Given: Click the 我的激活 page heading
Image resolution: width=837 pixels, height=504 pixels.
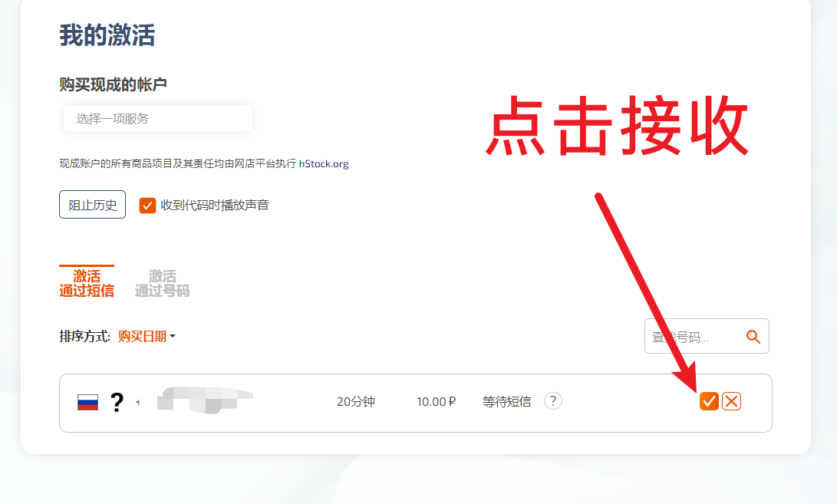Looking at the screenshot, I should (107, 35).
